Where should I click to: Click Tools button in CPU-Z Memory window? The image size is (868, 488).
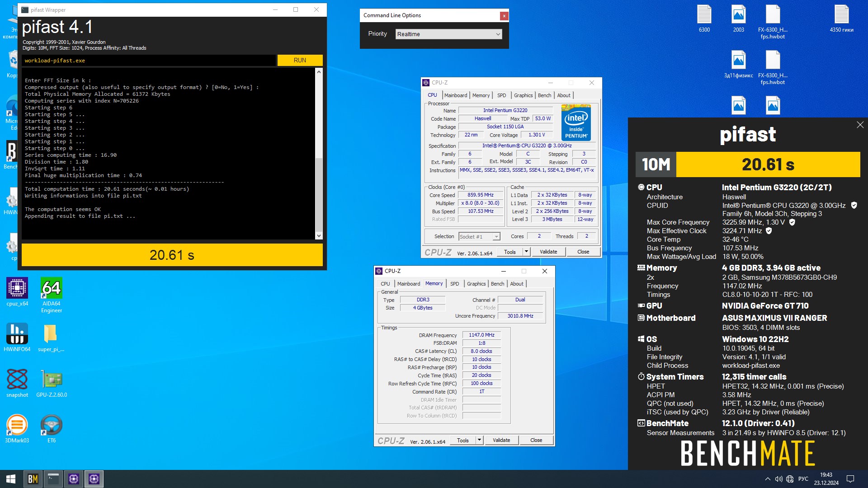click(463, 440)
